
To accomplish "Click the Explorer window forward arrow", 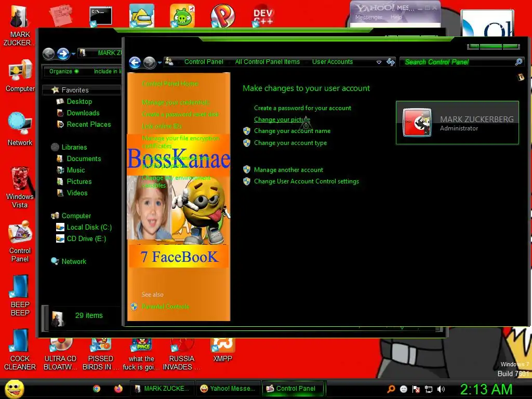I will (x=63, y=54).
